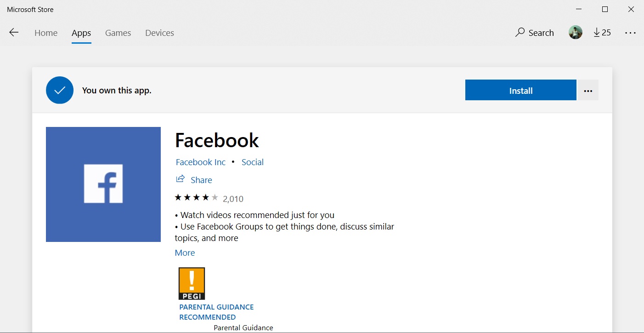The width and height of the screenshot is (644, 333).
Task: Maximize the Microsoft Store window
Action: [605, 9]
